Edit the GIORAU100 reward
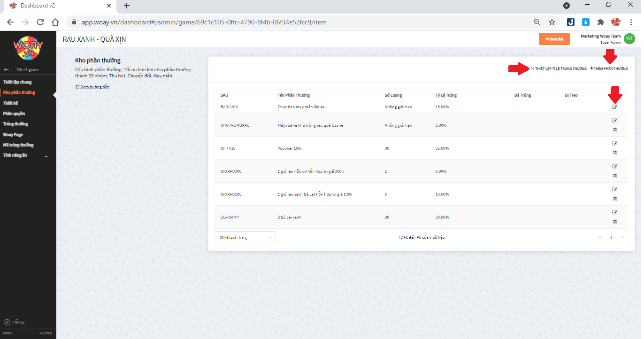 click(x=614, y=189)
